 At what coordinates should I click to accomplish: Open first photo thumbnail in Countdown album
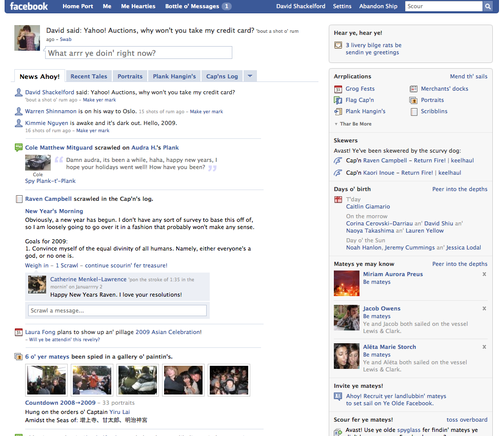click(46, 380)
